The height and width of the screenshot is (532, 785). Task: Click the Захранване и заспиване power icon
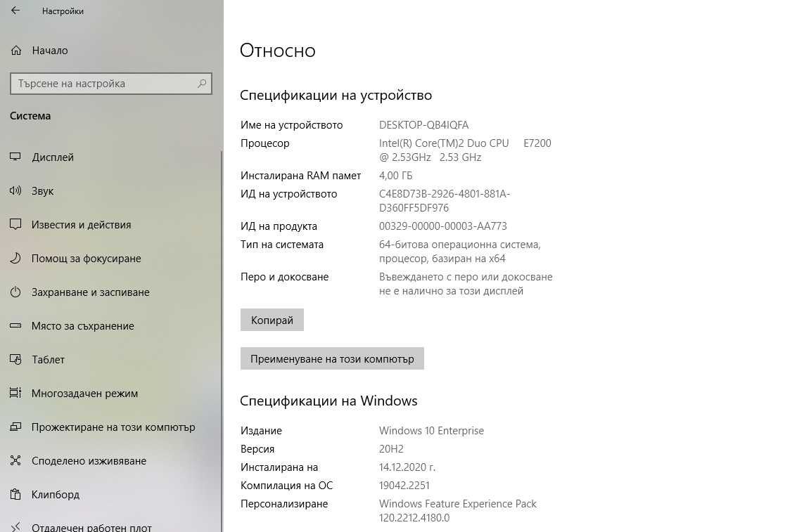click(x=15, y=292)
